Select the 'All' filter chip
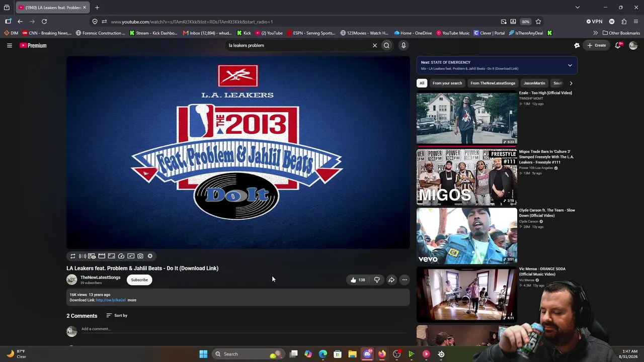 pyautogui.click(x=422, y=83)
